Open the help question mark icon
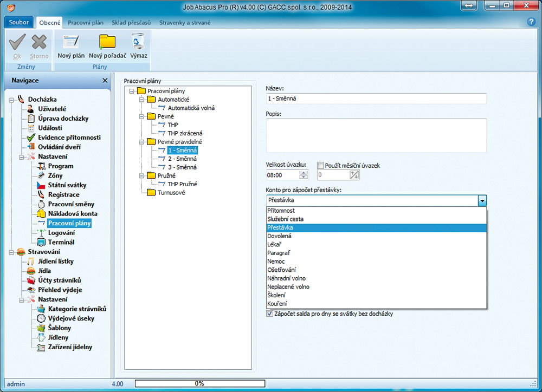The width and height of the screenshot is (542, 392). click(x=531, y=22)
